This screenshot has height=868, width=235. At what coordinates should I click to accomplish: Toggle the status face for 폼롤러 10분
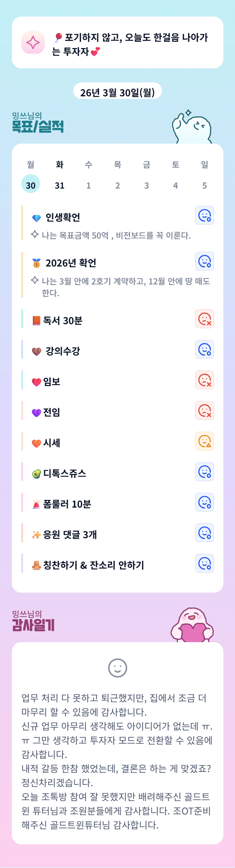204,502
